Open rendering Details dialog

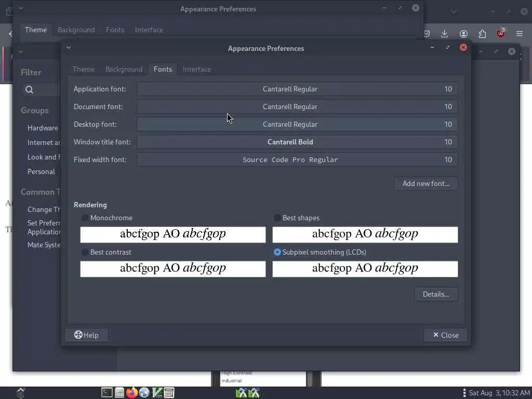(x=436, y=294)
